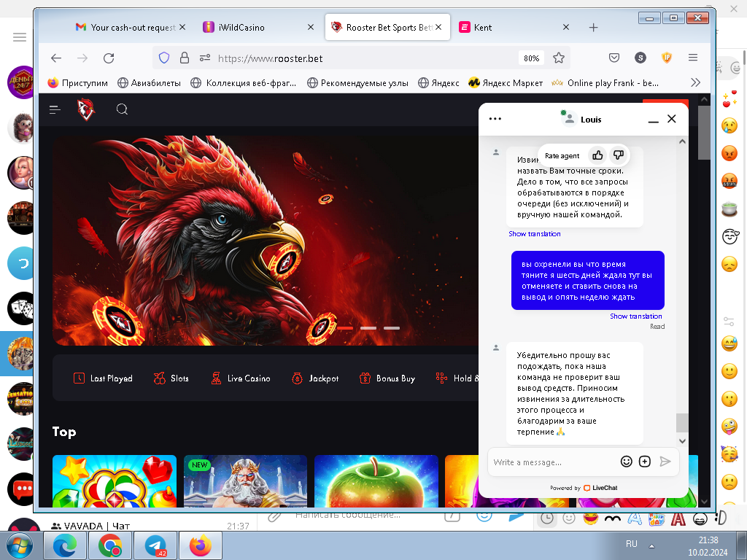
Task: Open the casino search magnifier
Action: 122,109
